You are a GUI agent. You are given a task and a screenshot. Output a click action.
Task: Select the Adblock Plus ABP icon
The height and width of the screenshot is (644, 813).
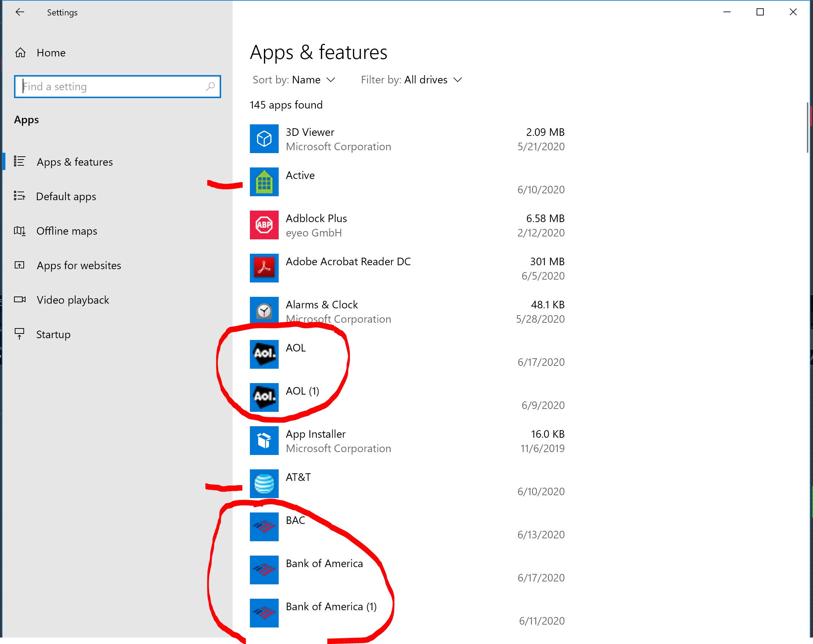(x=264, y=225)
